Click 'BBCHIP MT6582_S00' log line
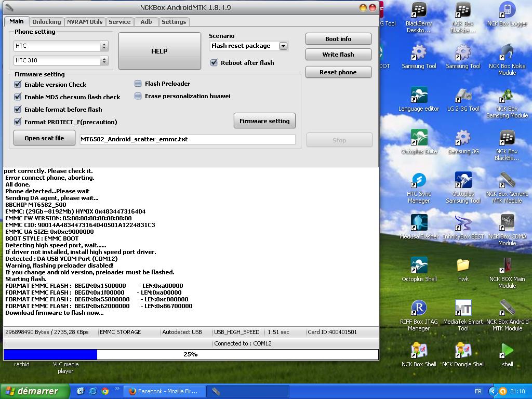532x399 pixels. (36, 205)
